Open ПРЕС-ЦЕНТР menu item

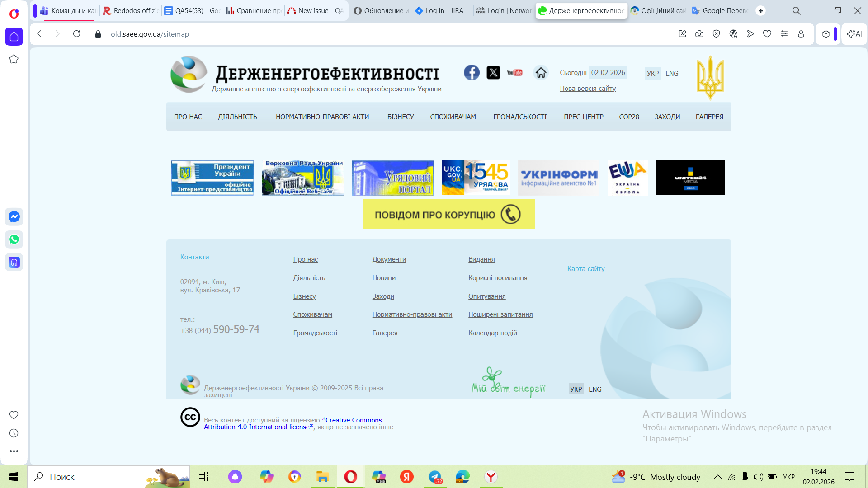point(583,117)
